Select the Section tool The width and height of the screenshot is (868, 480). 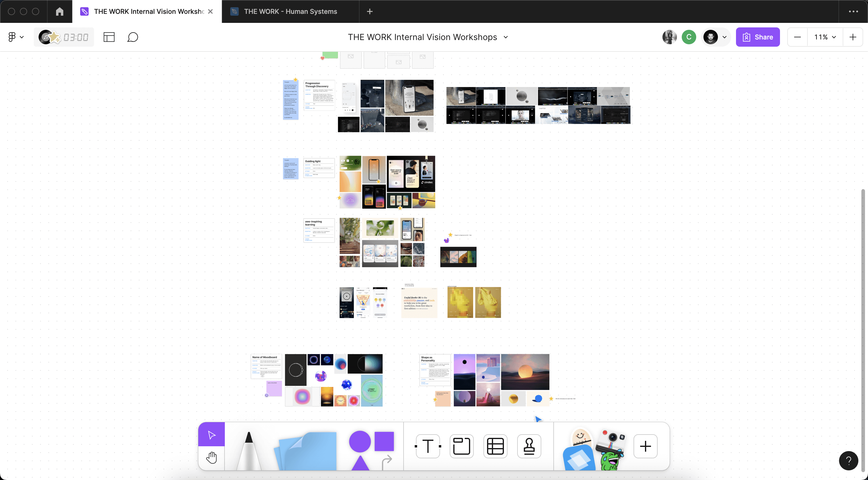click(462, 446)
